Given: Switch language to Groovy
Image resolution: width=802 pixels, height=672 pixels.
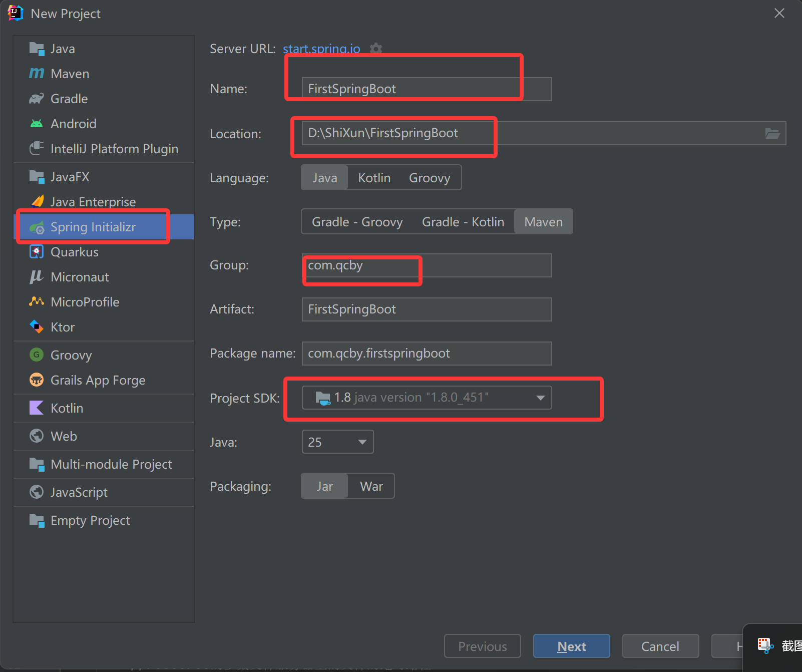Looking at the screenshot, I should click(430, 178).
